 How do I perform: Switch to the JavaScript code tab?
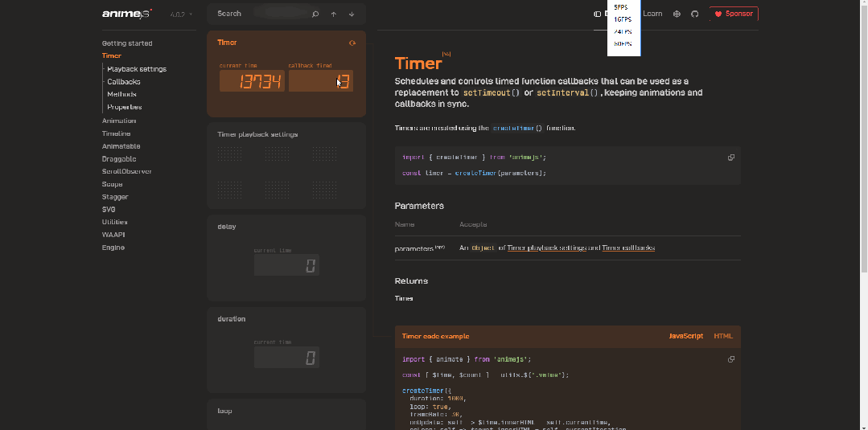pyautogui.click(x=686, y=336)
